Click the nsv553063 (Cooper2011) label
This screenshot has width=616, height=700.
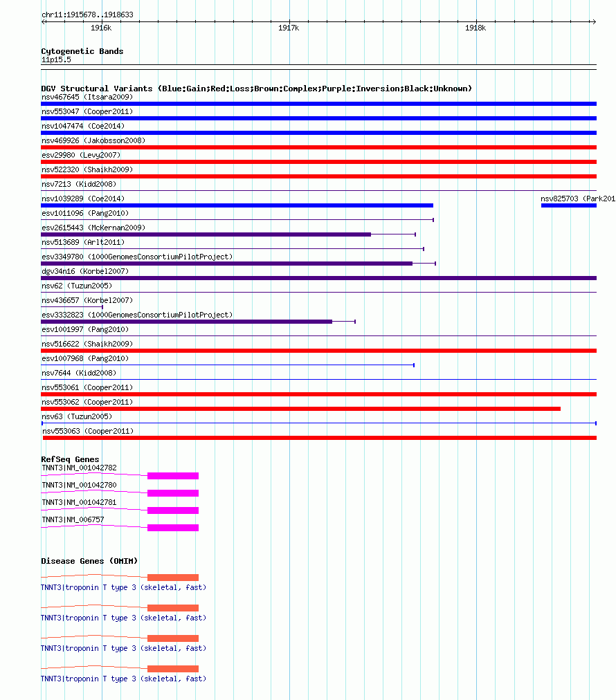pos(88,431)
